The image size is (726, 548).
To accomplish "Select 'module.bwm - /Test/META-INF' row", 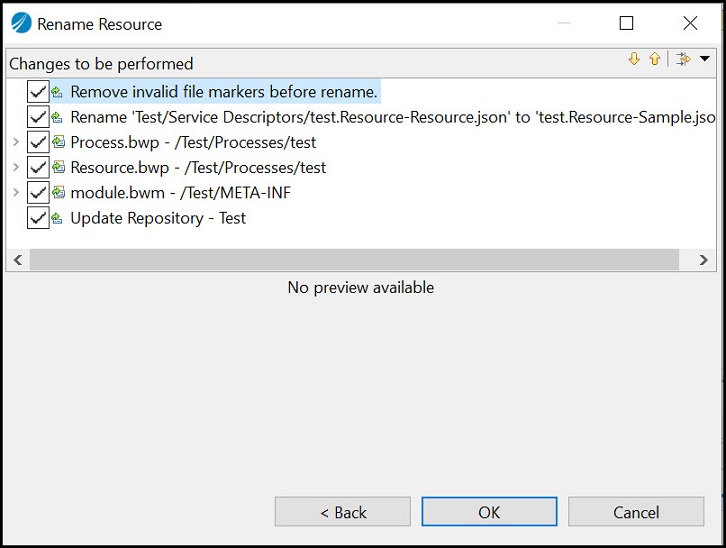I will pyautogui.click(x=181, y=193).
